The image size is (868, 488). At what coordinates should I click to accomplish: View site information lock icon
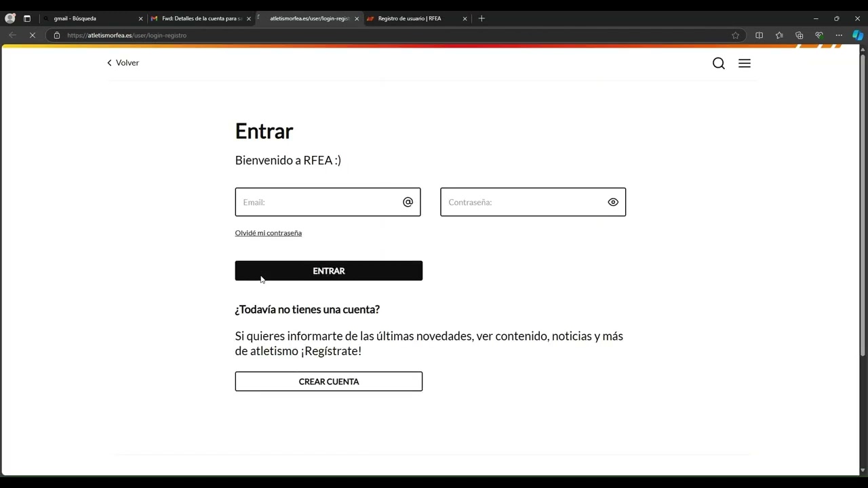(57, 35)
